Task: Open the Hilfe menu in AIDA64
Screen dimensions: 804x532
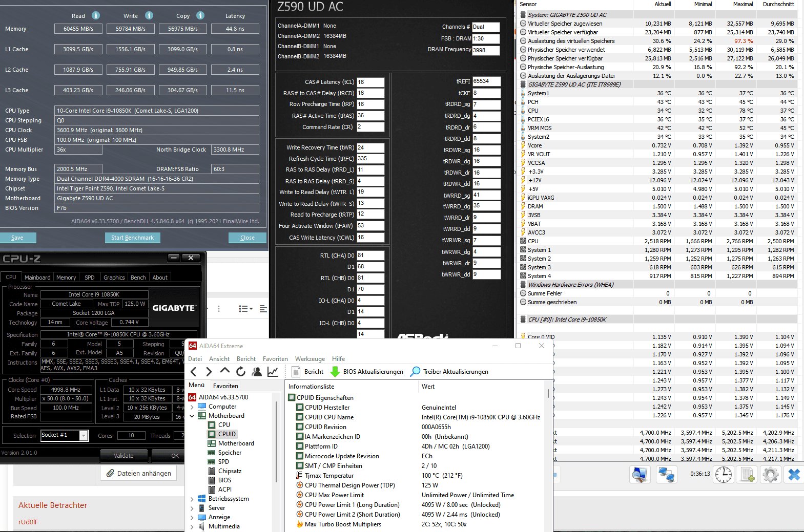Action: point(339,359)
